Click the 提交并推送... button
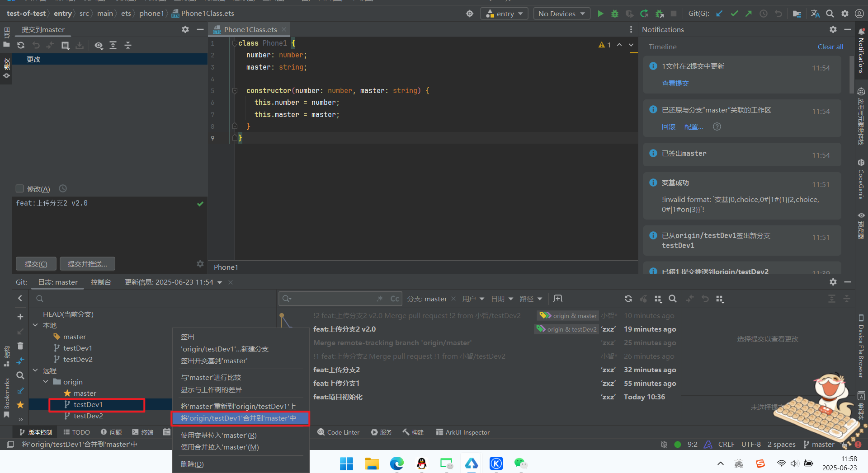Image resolution: width=868 pixels, height=473 pixels. point(87,264)
